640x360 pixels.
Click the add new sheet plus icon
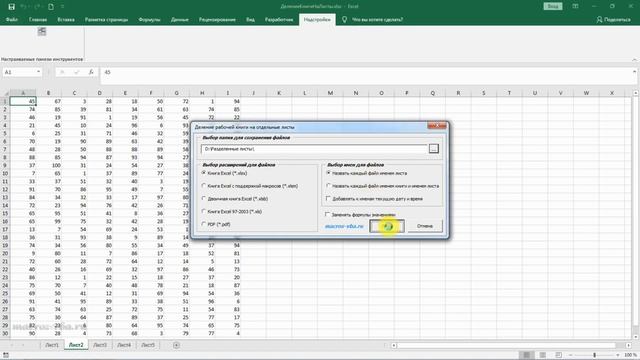(x=176, y=345)
